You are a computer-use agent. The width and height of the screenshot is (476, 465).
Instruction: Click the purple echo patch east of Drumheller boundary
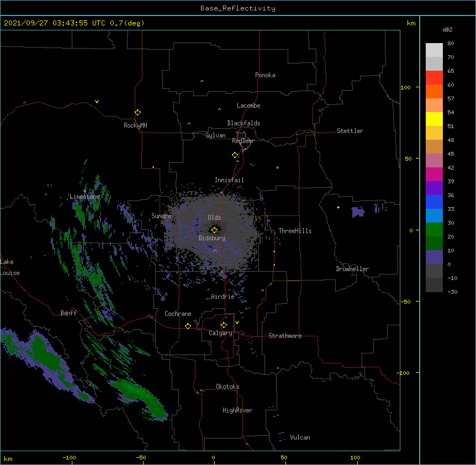[x=358, y=212]
